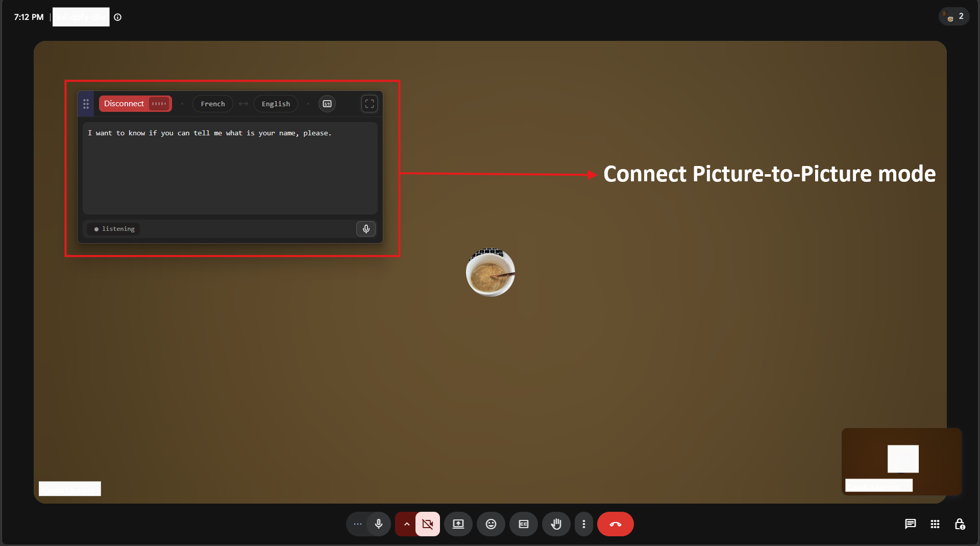The width and height of the screenshot is (980, 546).
Task: Turn on the camera
Action: tap(428, 524)
